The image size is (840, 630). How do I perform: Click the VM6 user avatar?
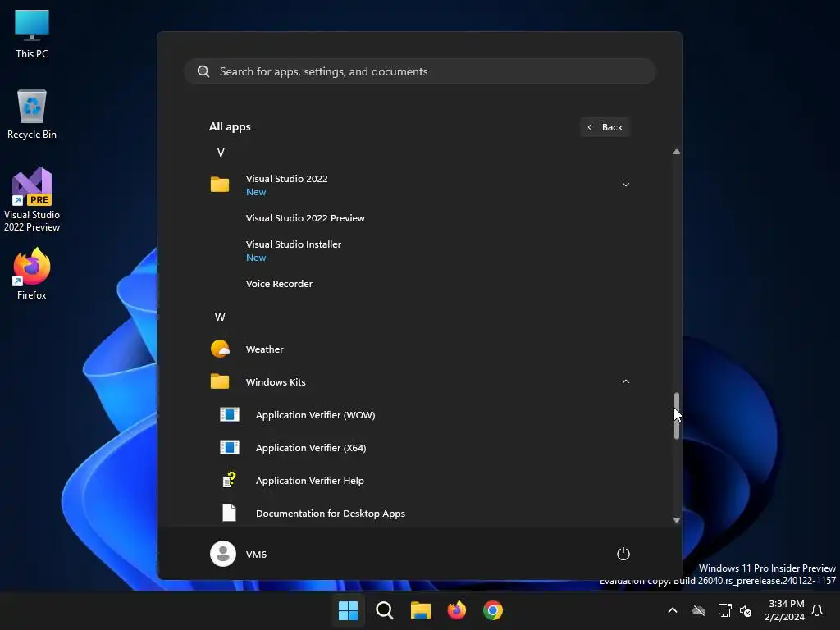pyautogui.click(x=223, y=554)
